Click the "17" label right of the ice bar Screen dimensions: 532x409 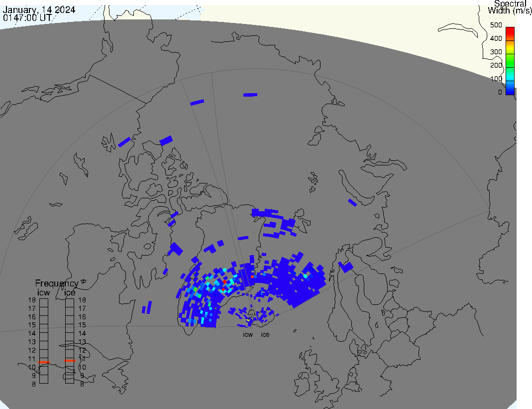(82, 308)
